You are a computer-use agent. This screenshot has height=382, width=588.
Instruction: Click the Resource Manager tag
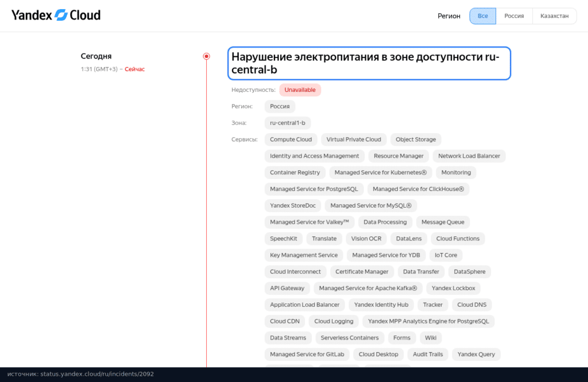coord(399,156)
